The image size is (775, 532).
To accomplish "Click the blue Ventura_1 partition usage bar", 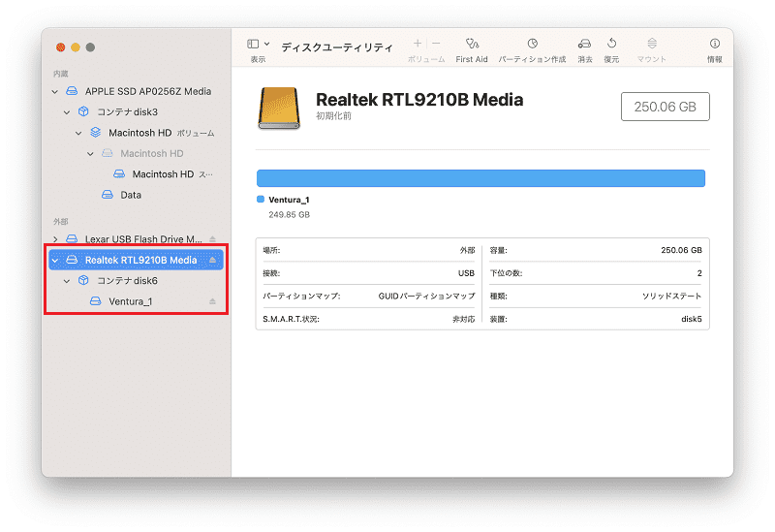I will click(480, 178).
